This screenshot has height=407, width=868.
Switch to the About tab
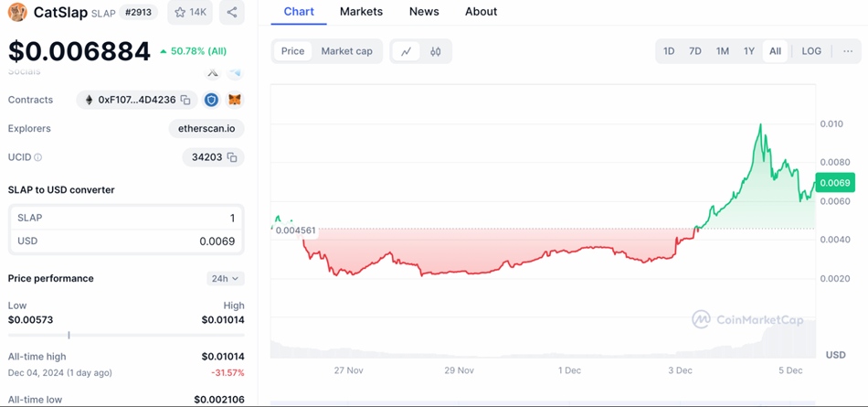pyautogui.click(x=481, y=12)
